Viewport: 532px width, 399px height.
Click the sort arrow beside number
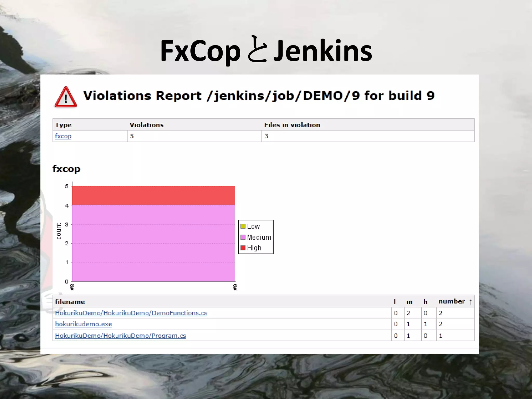(x=470, y=302)
